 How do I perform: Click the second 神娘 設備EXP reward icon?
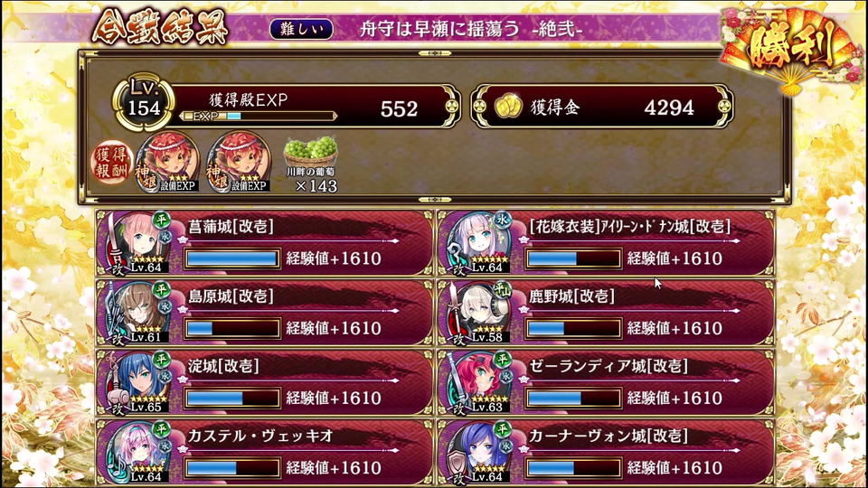point(239,162)
